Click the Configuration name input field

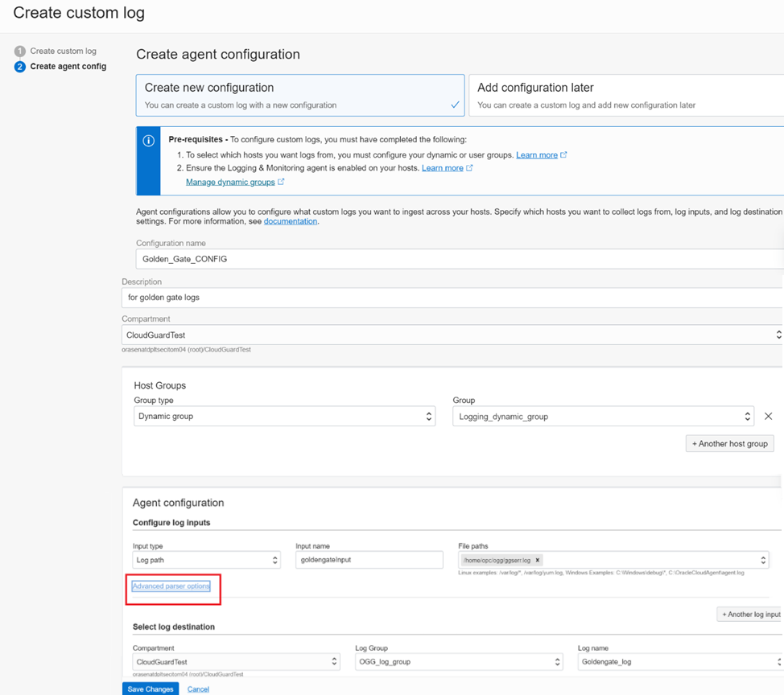pyautogui.click(x=459, y=259)
